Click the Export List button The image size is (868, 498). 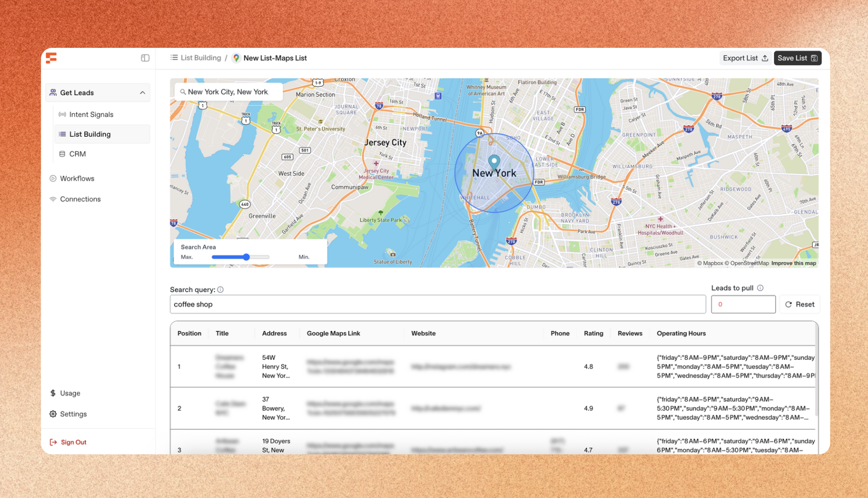[745, 58]
